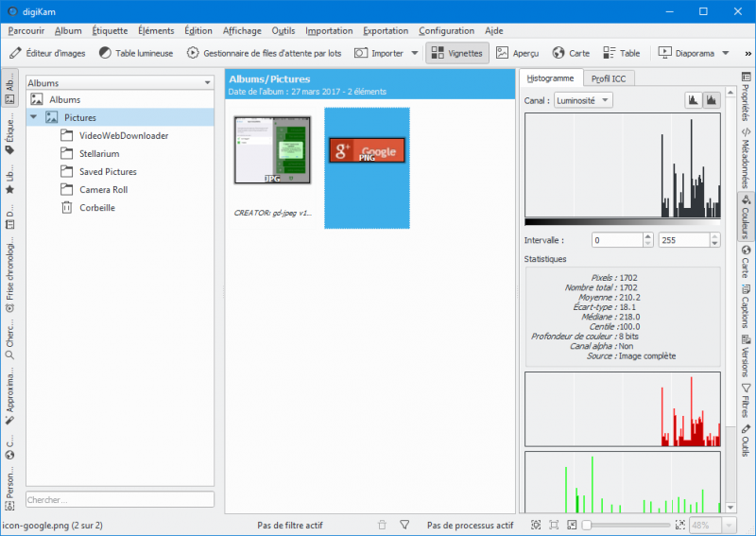Open the Versions sidebar panel
756x536 pixels.
click(746, 356)
